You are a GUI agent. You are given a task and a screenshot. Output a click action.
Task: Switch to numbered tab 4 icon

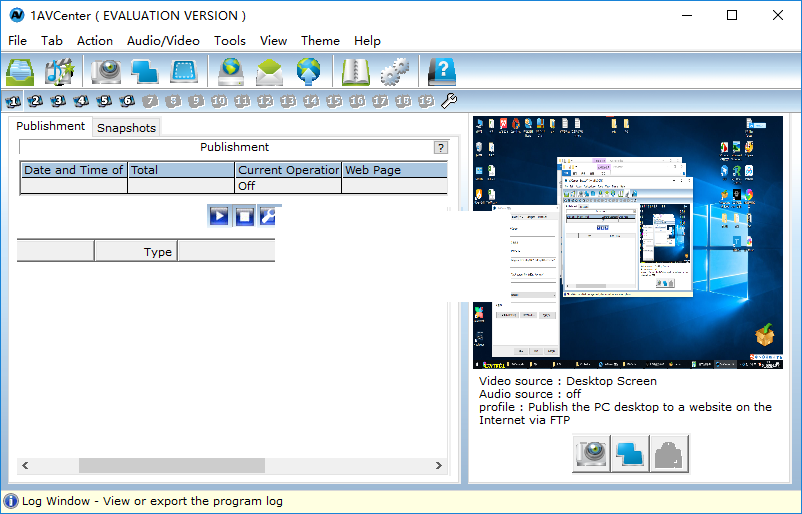tap(81, 101)
